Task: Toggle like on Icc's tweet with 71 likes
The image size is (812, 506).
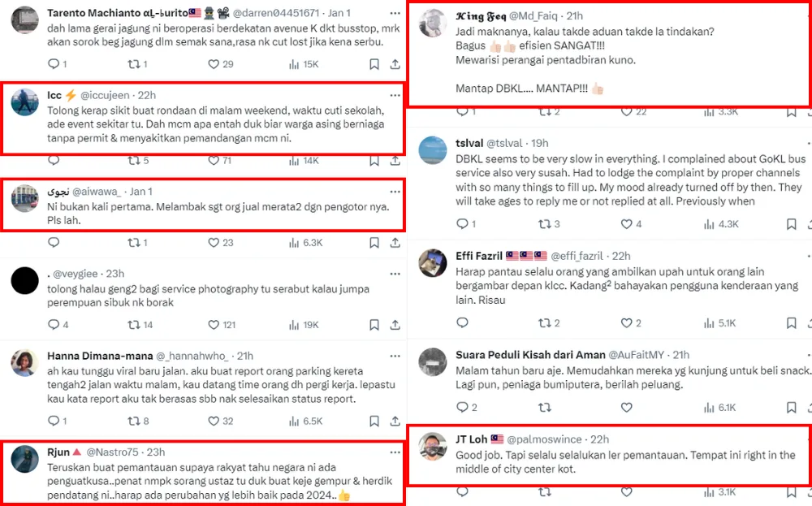Action: click(x=214, y=161)
